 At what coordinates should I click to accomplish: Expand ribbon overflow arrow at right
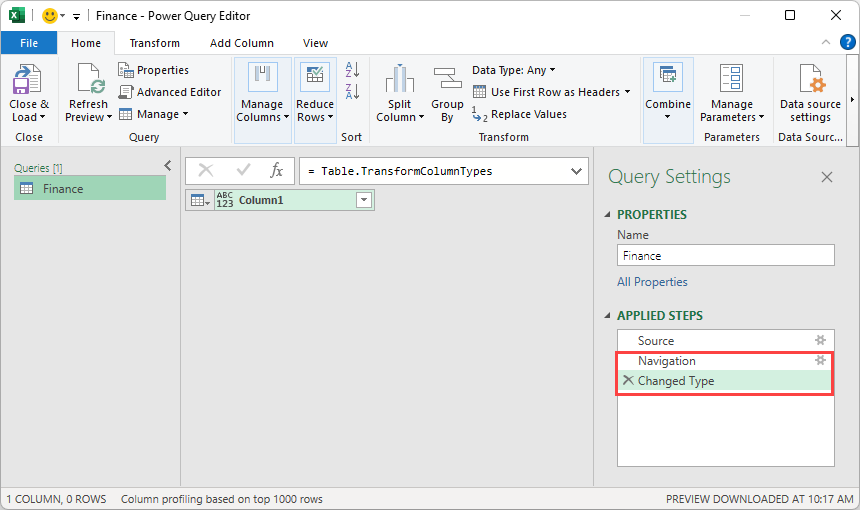[852, 100]
